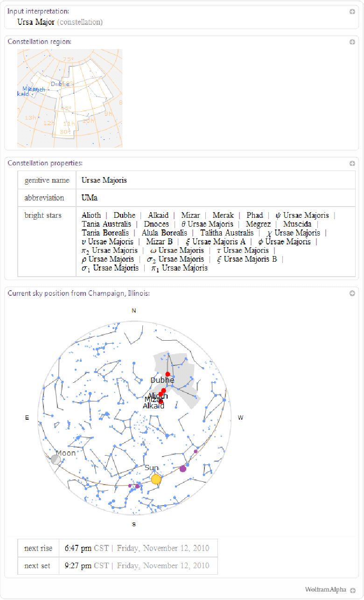The height and width of the screenshot is (600, 364).
Task: Click the abbreviation value UMa
Action: tap(89, 198)
